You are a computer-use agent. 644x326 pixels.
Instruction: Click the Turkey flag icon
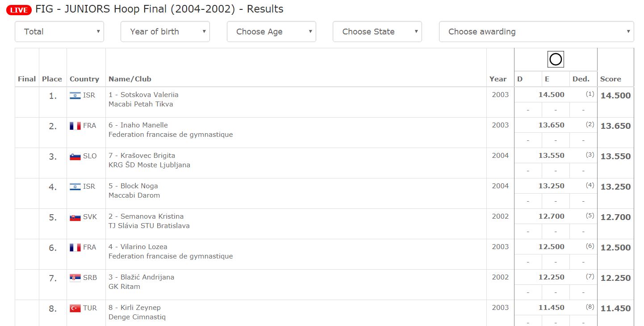(x=75, y=308)
